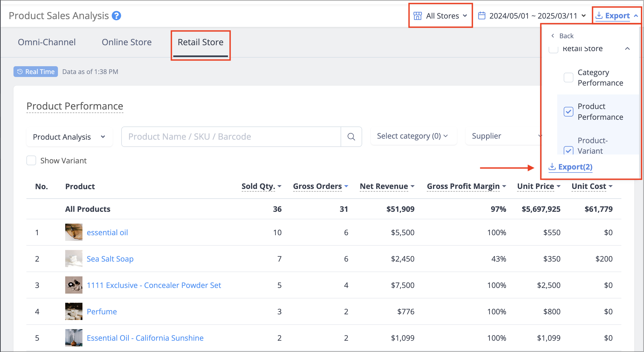Open the All Stores dropdown
The width and height of the screenshot is (644, 352).
(441, 16)
